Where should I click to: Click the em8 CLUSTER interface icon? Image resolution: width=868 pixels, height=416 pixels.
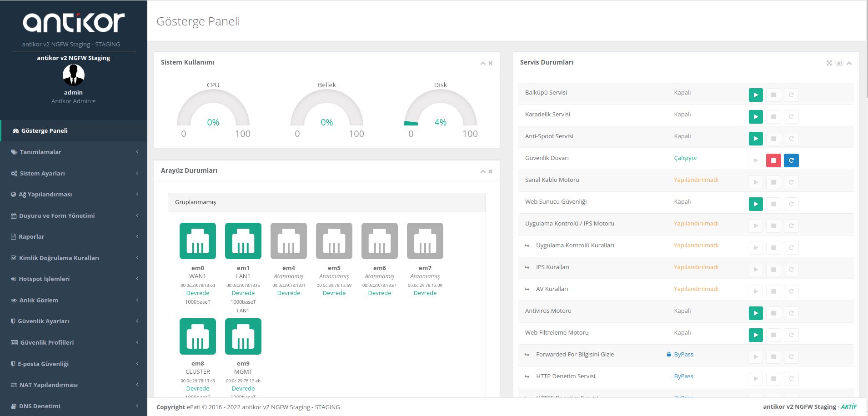[x=198, y=336]
